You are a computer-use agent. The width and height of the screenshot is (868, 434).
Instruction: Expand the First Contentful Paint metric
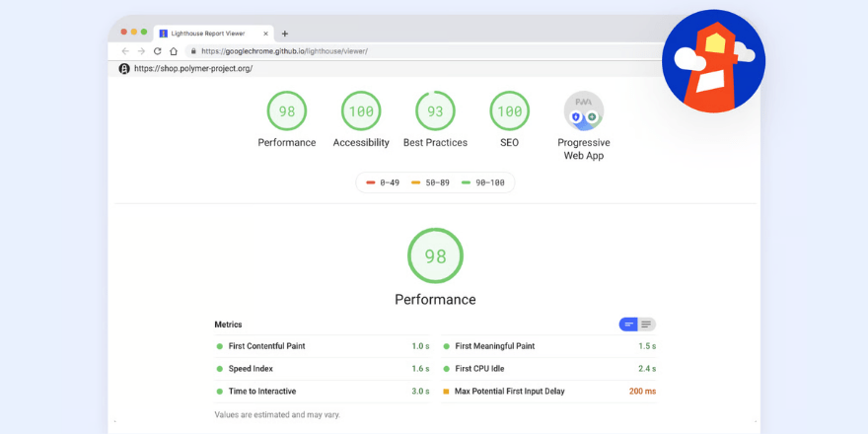266,346
